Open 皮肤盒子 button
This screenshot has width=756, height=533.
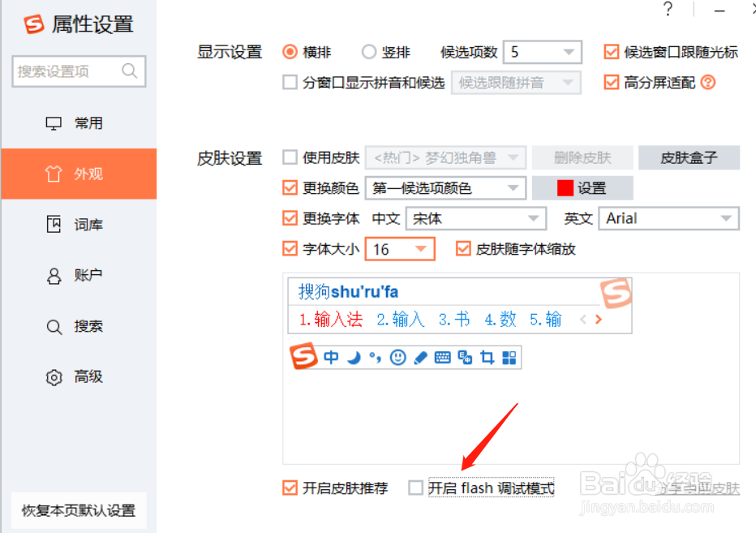[x=689, y=157]
